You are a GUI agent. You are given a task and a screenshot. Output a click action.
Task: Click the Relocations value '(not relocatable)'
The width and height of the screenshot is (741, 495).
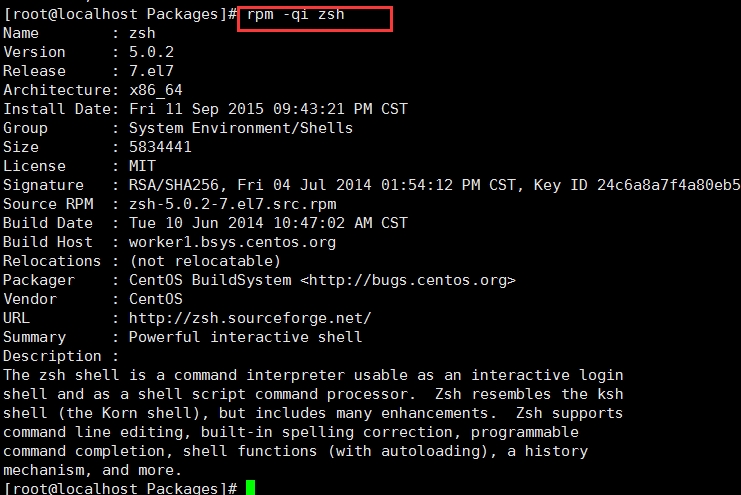coord(205,261)
